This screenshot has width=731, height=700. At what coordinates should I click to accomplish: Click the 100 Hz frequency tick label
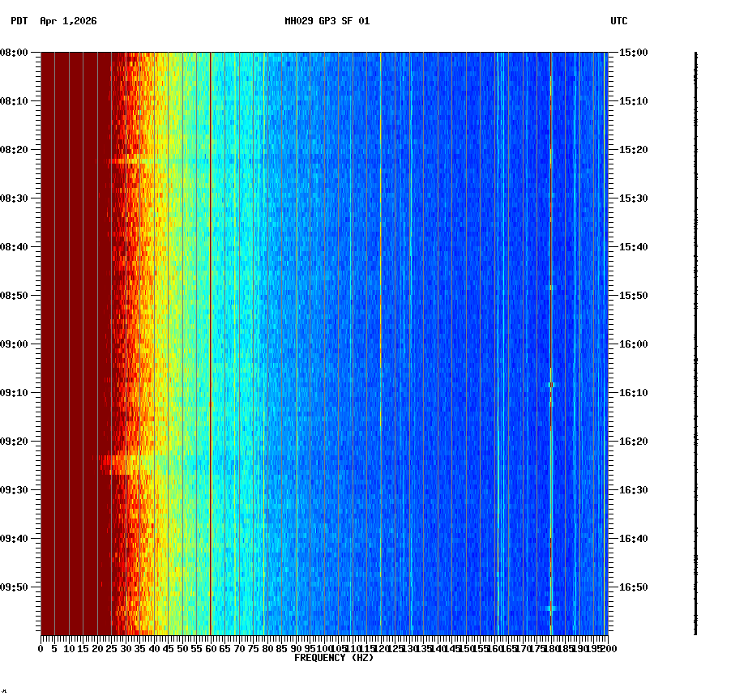pos(324,648)
